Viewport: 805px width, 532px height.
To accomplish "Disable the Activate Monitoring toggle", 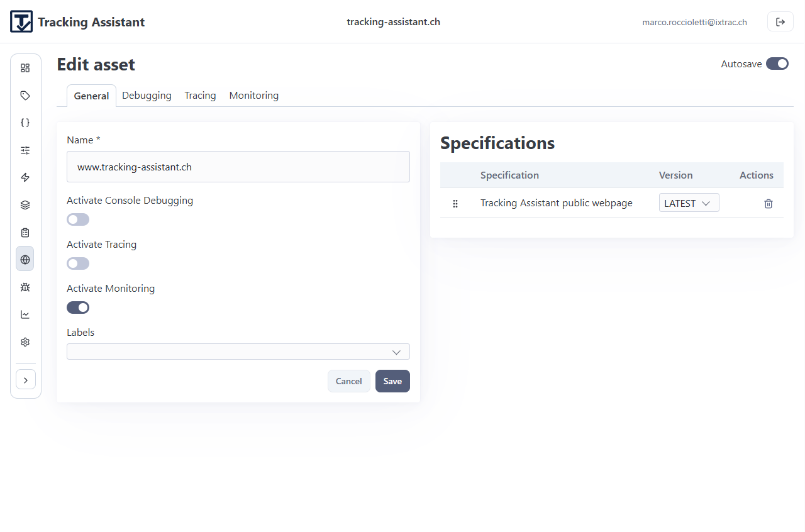I will 78,308.
